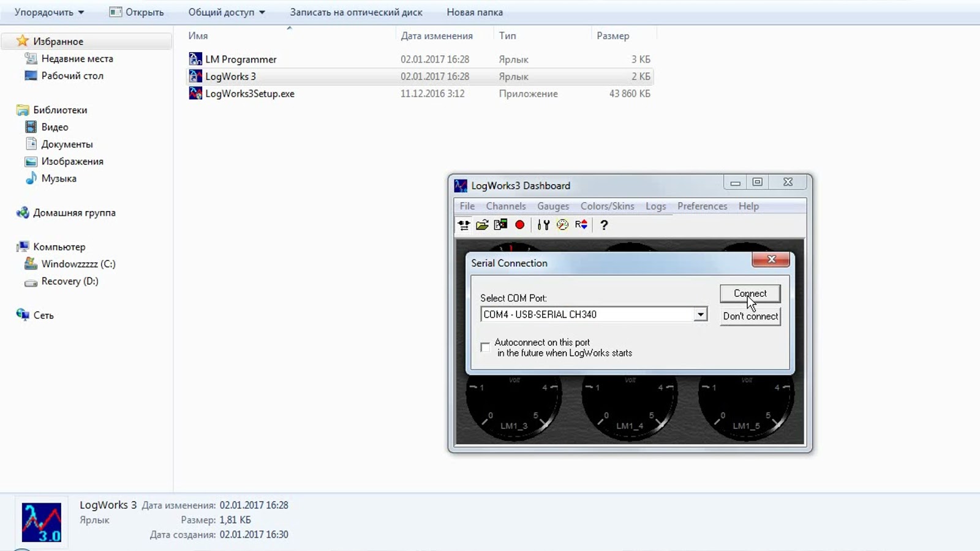The image size is (980, 551).
Task: Click the serial connect toolbar icon in LogWorks3
Action: tap(464, 225)
